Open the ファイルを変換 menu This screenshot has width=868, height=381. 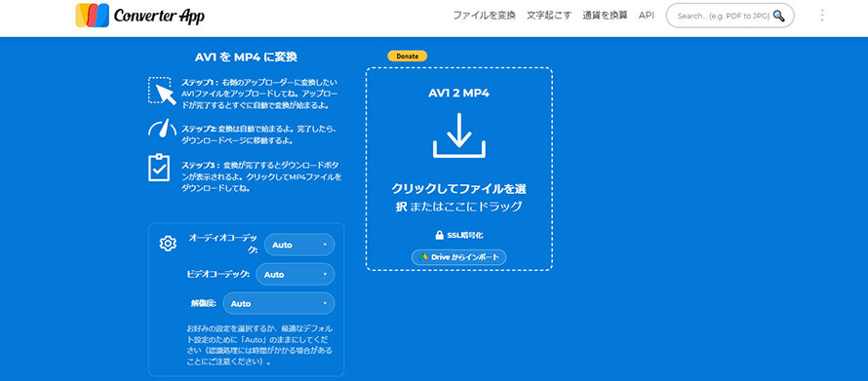[484, 16]
